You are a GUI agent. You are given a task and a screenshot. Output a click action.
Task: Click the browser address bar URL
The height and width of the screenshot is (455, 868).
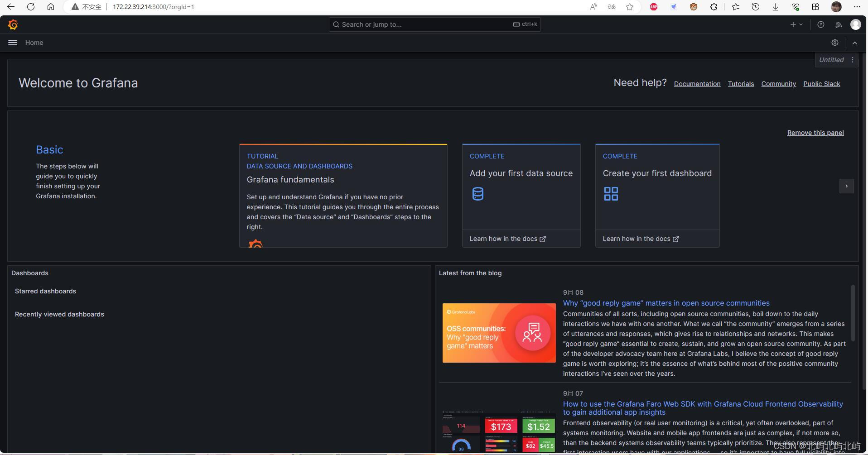click(154, 7)
